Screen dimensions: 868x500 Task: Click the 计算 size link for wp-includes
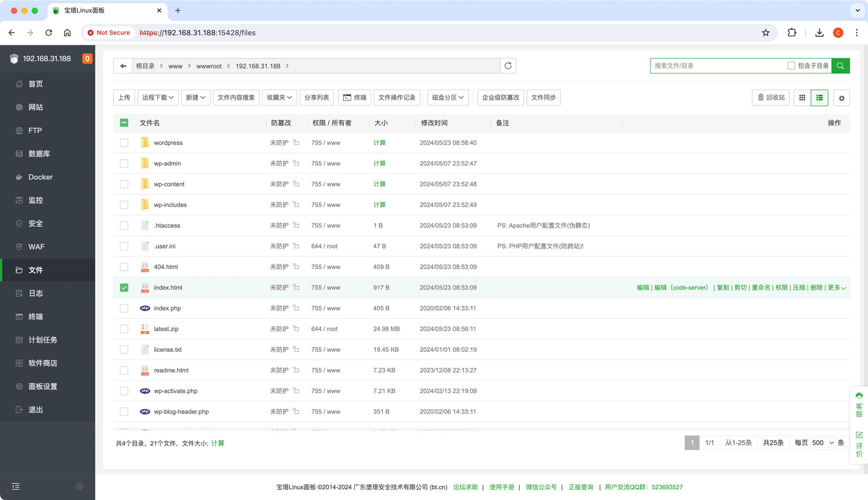[379, 205]
